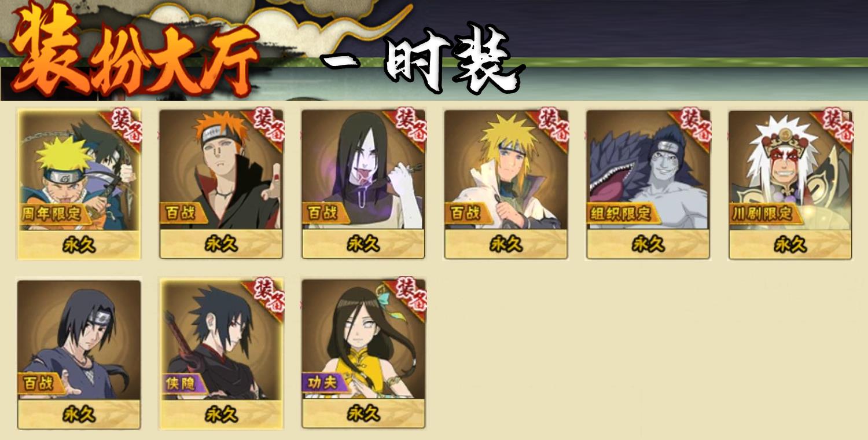Click the 装备 ribbon on Orochimaru's card
Image resolution: width=868 pixels, height=440 pixels.
point(408,126)
